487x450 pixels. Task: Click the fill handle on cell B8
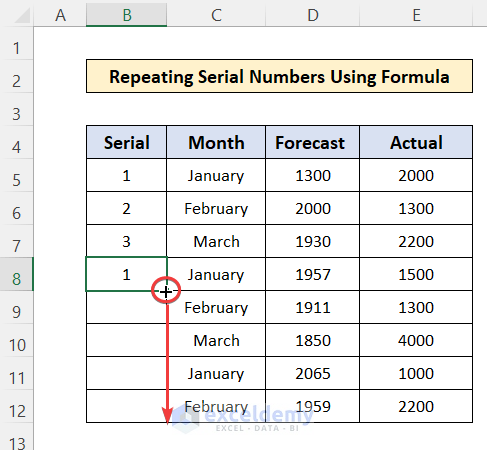pyautogui.click(x=167, y=291)
